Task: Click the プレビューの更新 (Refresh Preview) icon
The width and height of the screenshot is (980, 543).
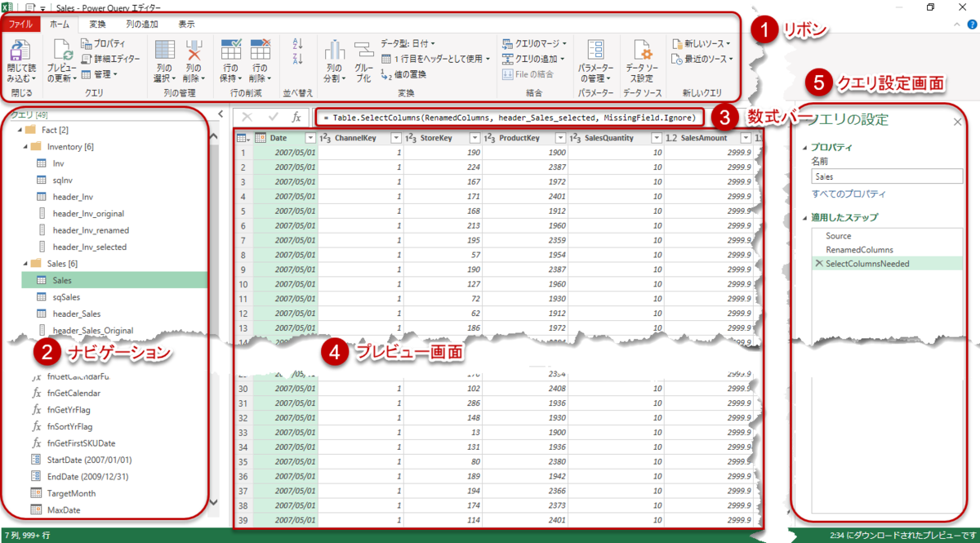Action: [x=61, y=51]
